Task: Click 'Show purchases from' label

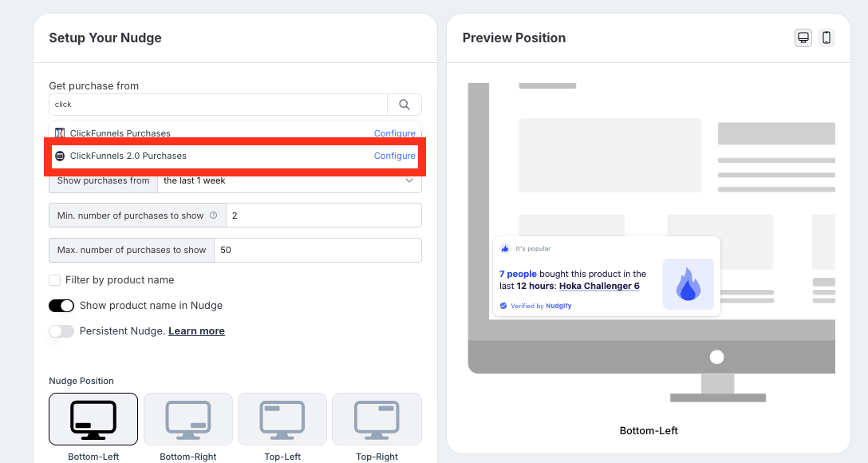Action: (103, 180)
